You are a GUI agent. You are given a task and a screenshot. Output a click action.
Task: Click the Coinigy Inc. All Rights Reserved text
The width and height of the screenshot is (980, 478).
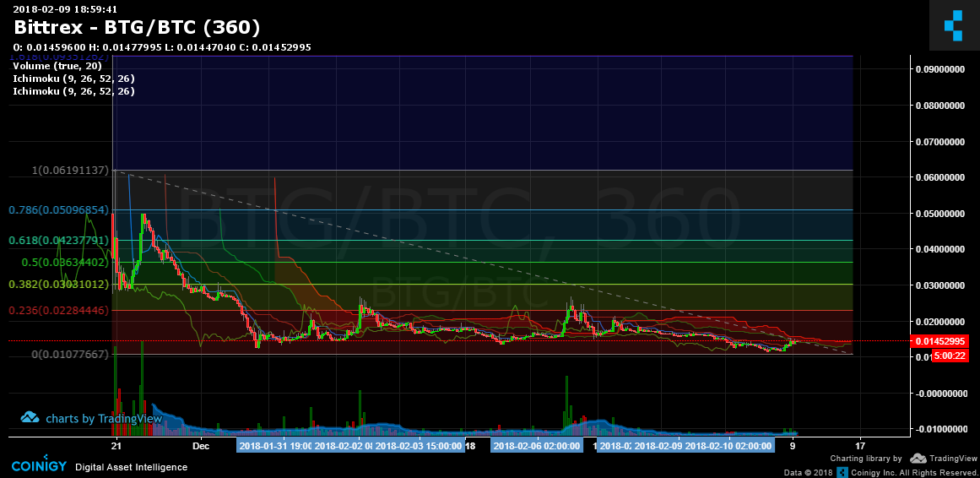tap(914, 472)
